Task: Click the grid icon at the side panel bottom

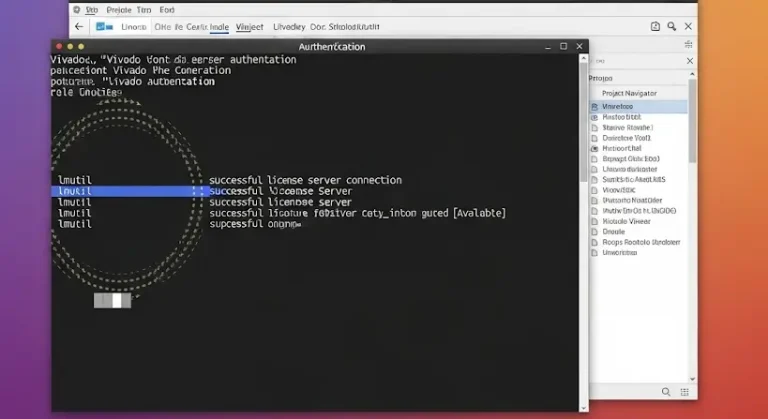Action: tap(685, 392)
